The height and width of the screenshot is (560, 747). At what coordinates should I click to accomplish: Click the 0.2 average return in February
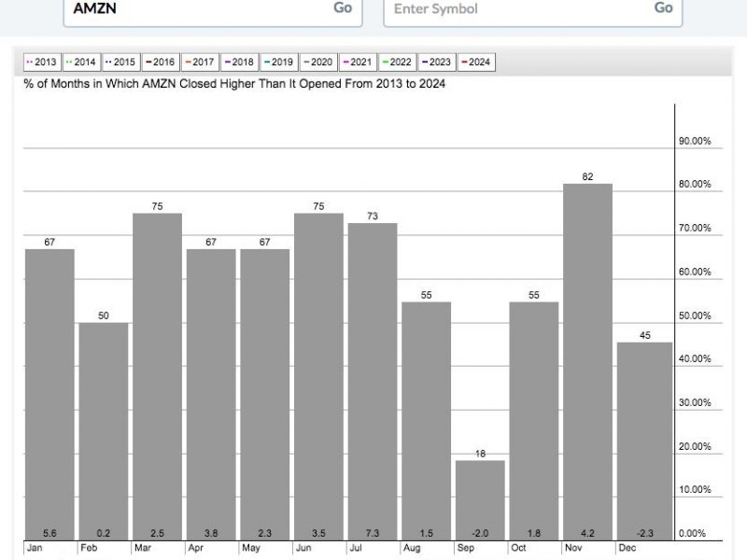pos(104,533)
